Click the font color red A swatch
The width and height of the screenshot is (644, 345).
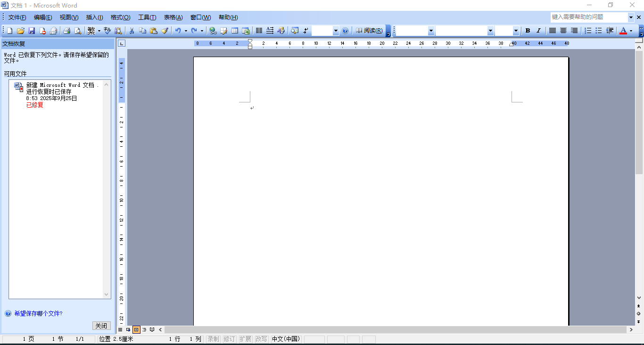623,31
